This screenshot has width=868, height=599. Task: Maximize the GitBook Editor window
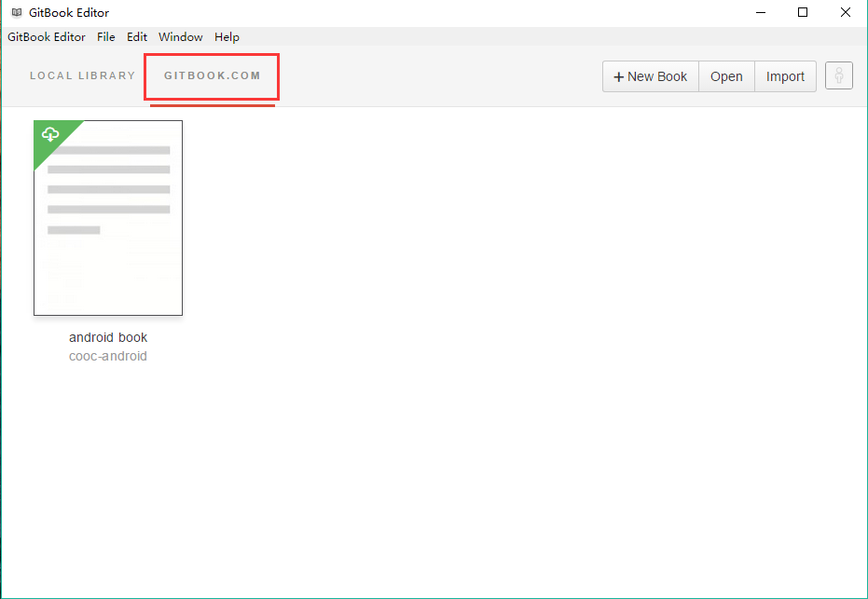[803, 12]
